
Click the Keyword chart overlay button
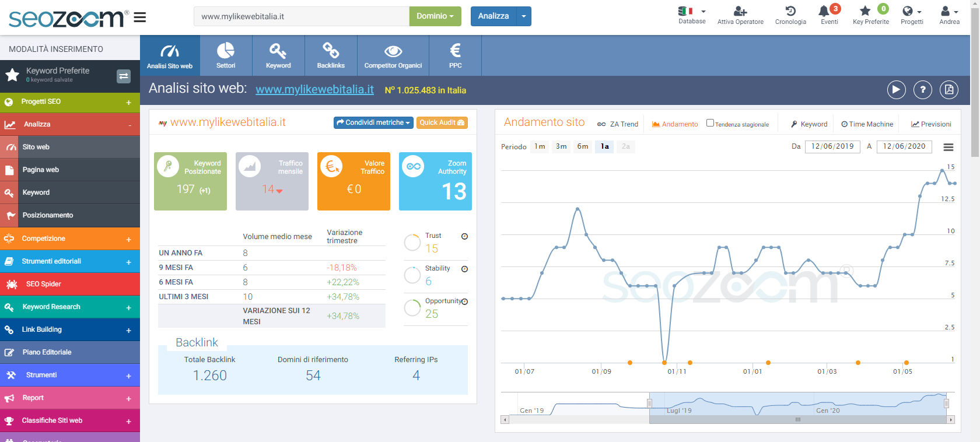(809, 124)
